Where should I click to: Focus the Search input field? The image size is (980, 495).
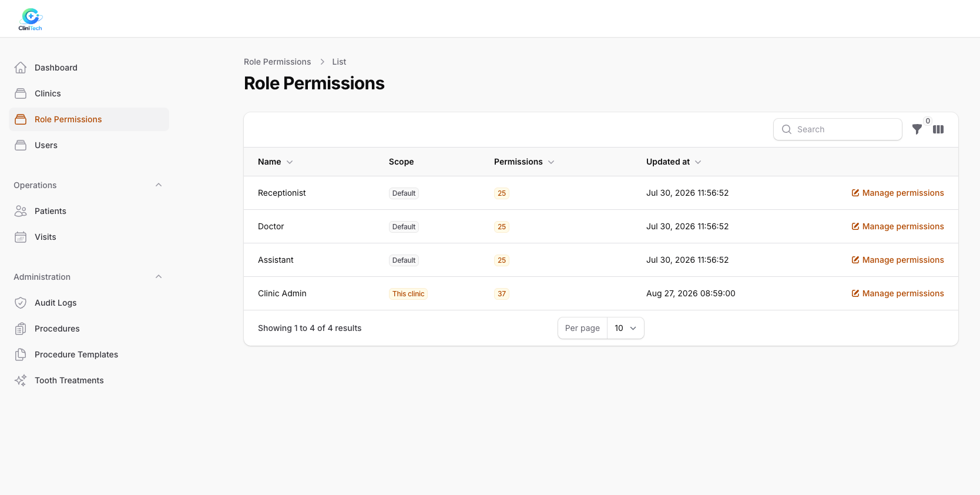point(838,129)
